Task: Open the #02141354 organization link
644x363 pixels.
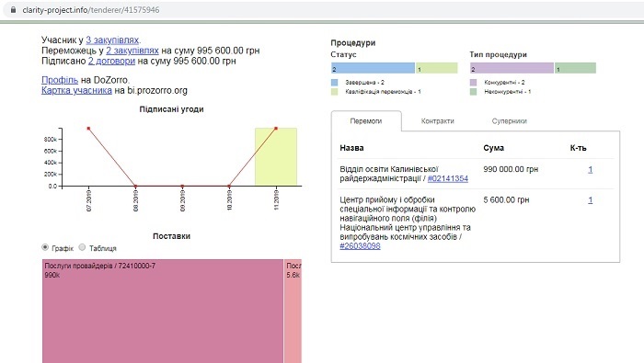Action: pos(448,178)
